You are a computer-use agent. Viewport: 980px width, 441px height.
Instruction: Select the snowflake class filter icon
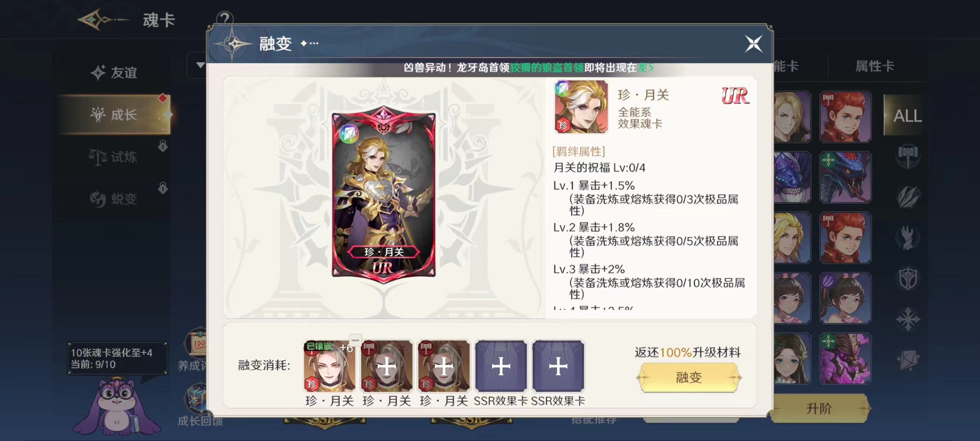pyautogui.click(x=908, y=319)
